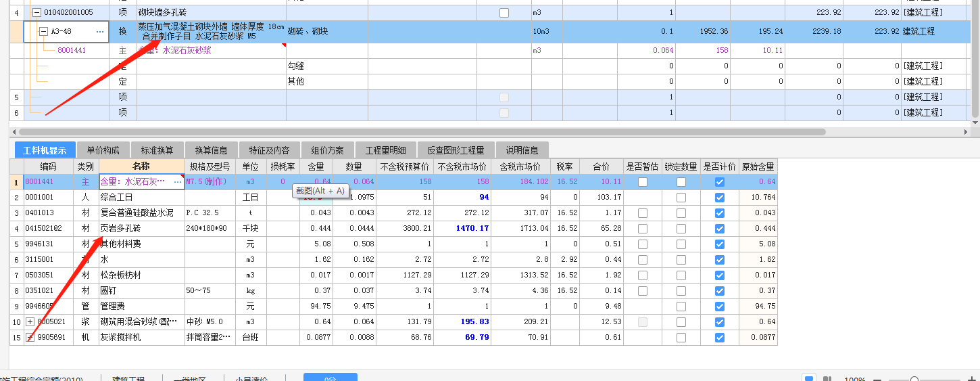Image resolution: width=980 pixels, height=381 pixels.
Task: Open the ellipsis button in the 含量：水泥石灰 name cell
Action: pyautogui.click(x=178, y=182)
